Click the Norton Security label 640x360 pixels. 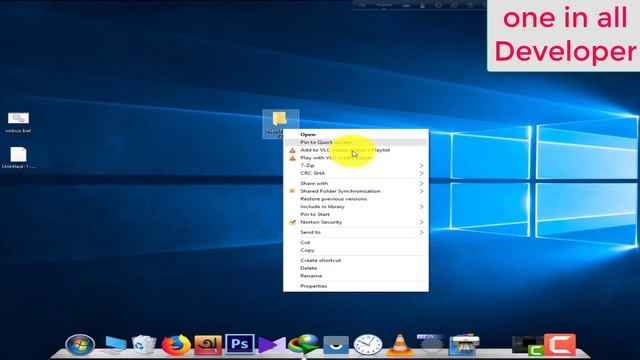pyautogui.click(x=321, y=222)
